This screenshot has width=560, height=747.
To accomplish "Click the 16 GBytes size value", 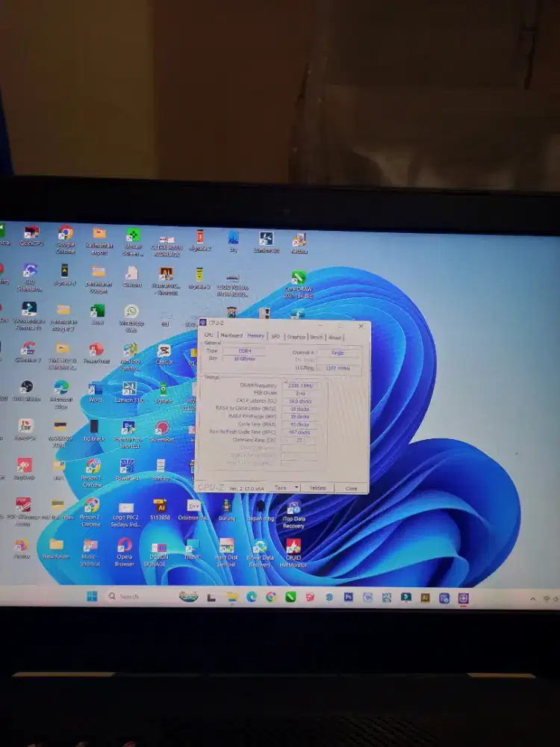I will (244, 359).
